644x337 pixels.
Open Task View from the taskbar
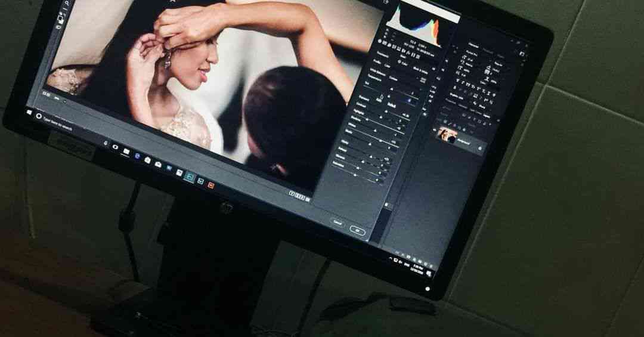pos(116,147)
